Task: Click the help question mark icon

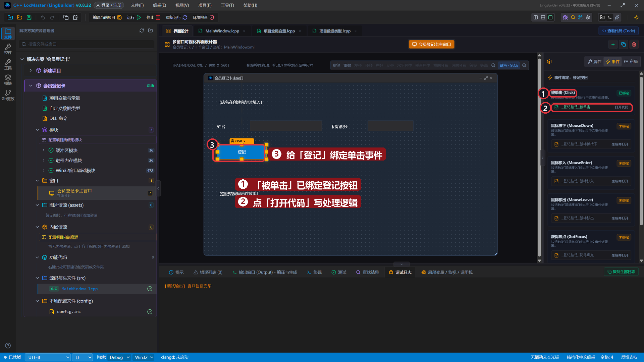Action: pyautogui.click(x=8, y=346)
